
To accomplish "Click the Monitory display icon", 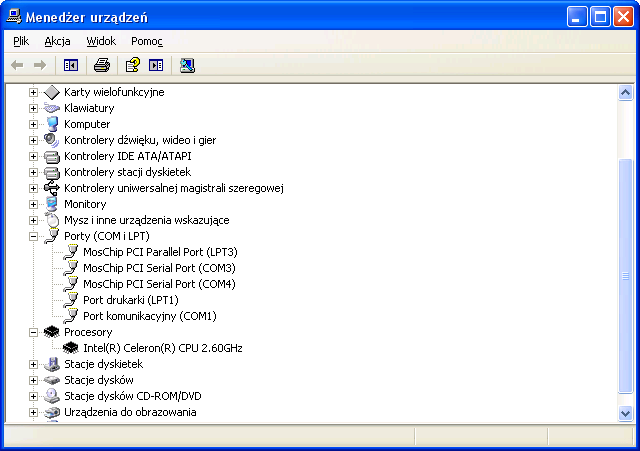I will pyautogui.click(x=51, y=204).
